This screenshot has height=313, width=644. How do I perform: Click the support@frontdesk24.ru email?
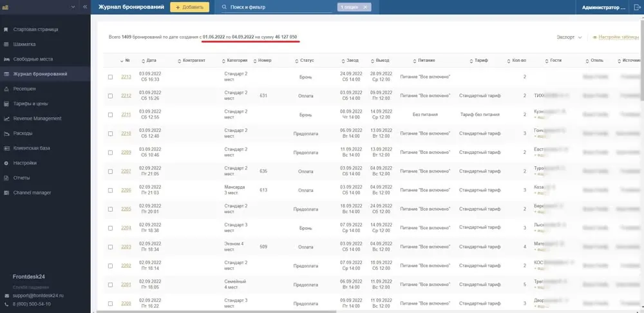pos(38,296)
